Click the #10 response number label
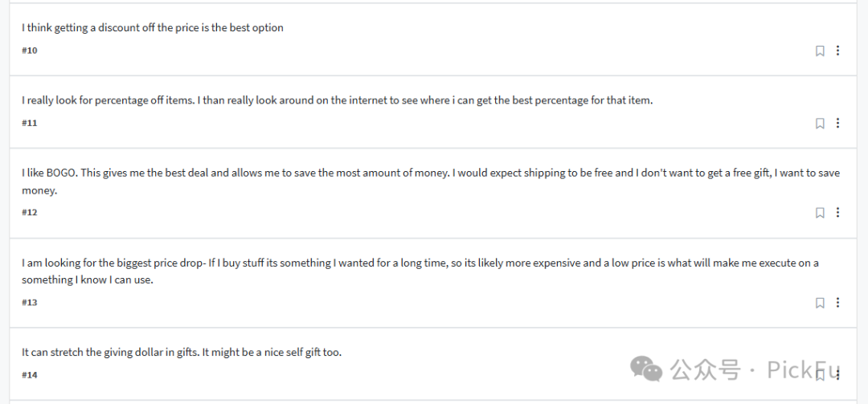The image size is (868, 404). pos(30,51)
